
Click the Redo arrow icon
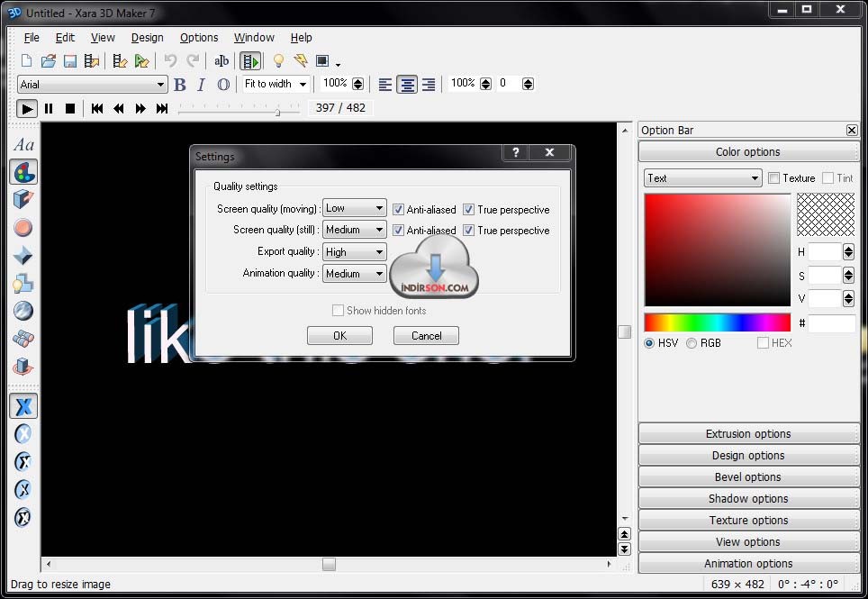click(193, 61)
